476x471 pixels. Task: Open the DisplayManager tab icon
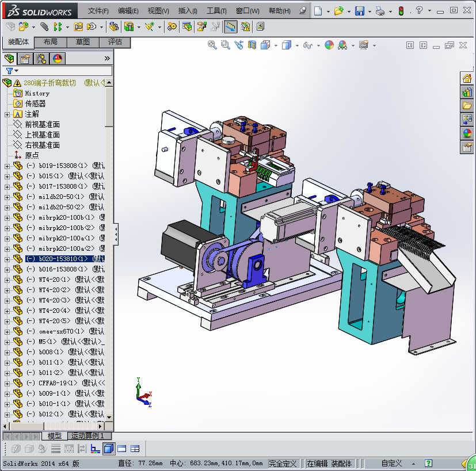[58, 59]
